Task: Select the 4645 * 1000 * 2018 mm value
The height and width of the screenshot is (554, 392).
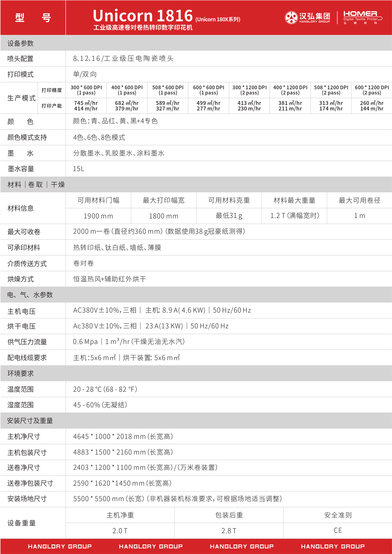Action: click(123, 436)
